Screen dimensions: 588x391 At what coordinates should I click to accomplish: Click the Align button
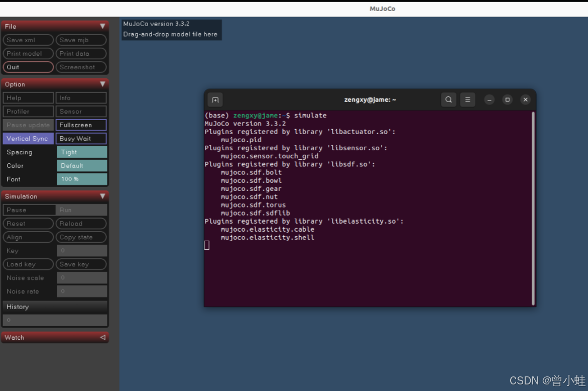[x=28, y=237]
